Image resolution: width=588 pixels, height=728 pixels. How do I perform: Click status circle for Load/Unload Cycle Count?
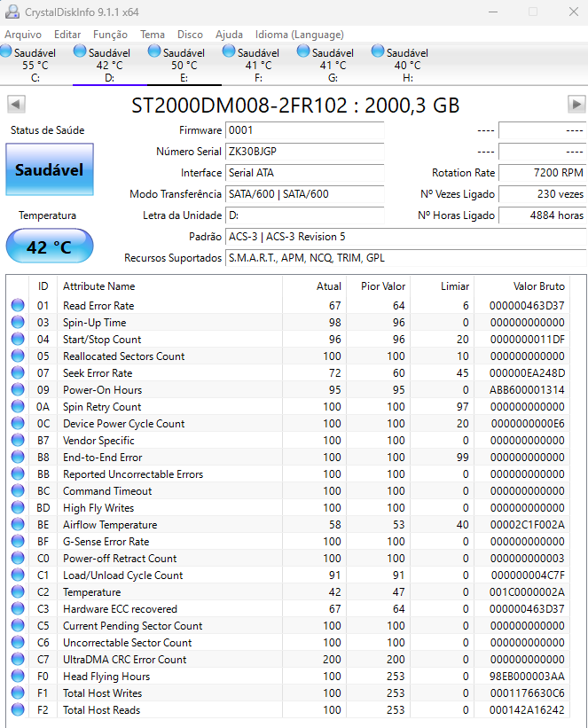18,575
